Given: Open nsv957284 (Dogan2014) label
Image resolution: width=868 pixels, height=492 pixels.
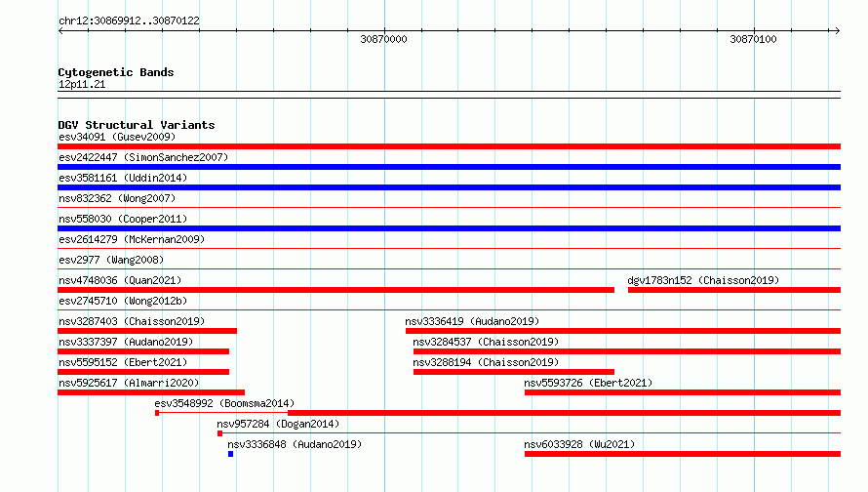Looking at the screenshot, I should coord(278,424).
